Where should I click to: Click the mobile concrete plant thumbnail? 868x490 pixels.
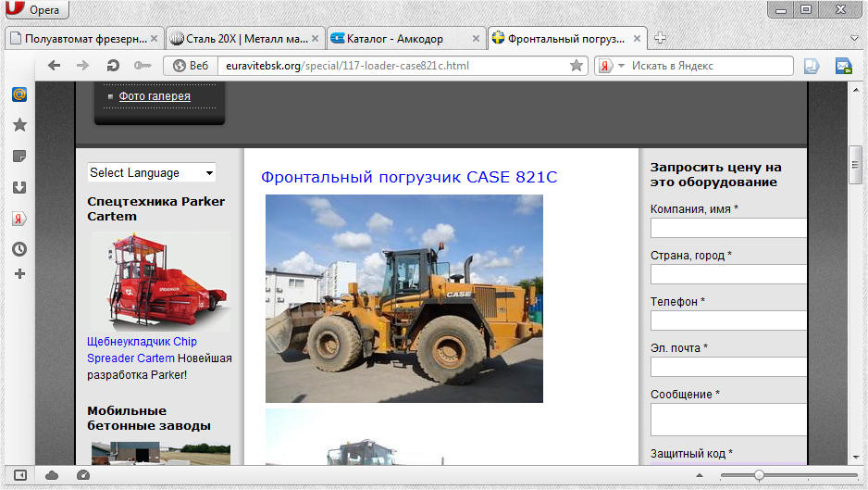click(x=160, y=454)
